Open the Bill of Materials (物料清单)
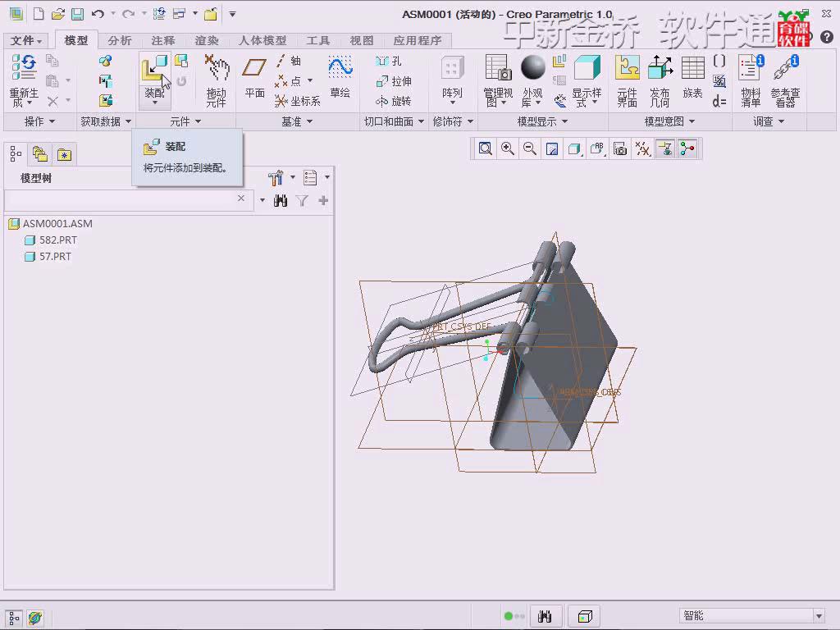The height and width of the screenshot is (630, 840). coord(751,81)
